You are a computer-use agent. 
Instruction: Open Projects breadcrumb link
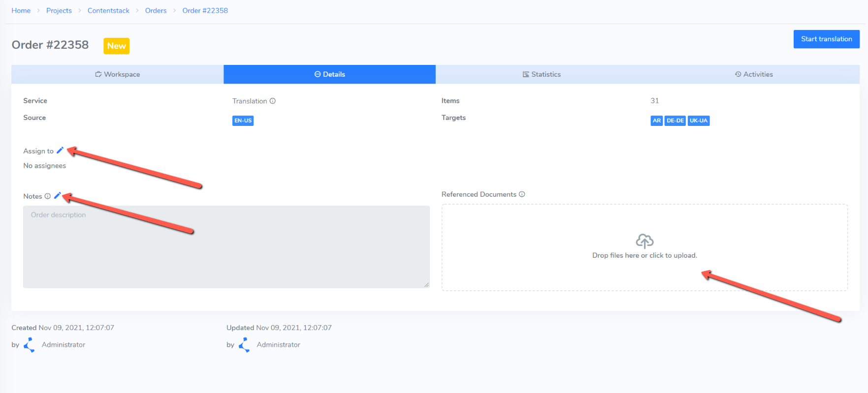tap(59, 10)
